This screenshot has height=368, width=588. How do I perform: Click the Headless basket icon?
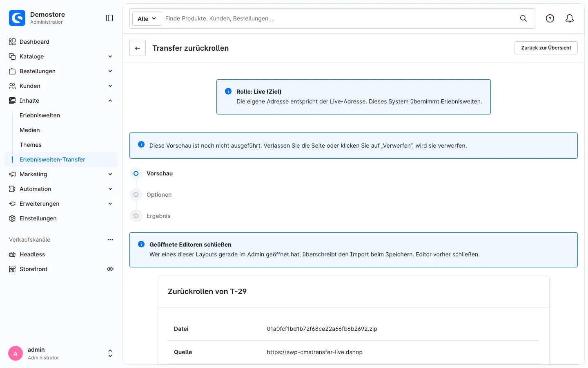pyautogui.click(x=12, y=254)
